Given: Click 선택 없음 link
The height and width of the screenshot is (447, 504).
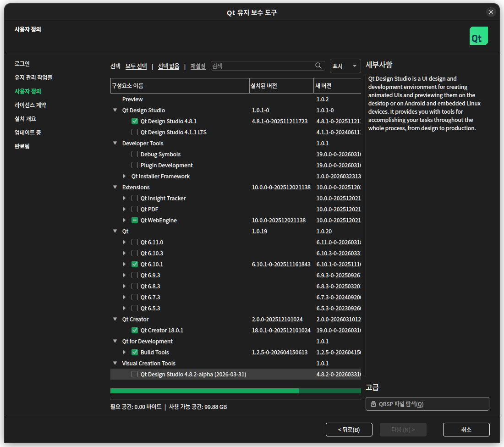Looking at the screenshot, I should [x=169, y=66].
